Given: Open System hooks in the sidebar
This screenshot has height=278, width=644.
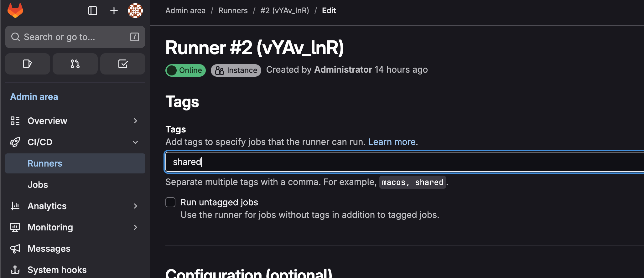Looking at the screenshot, I should click(75, 270).
